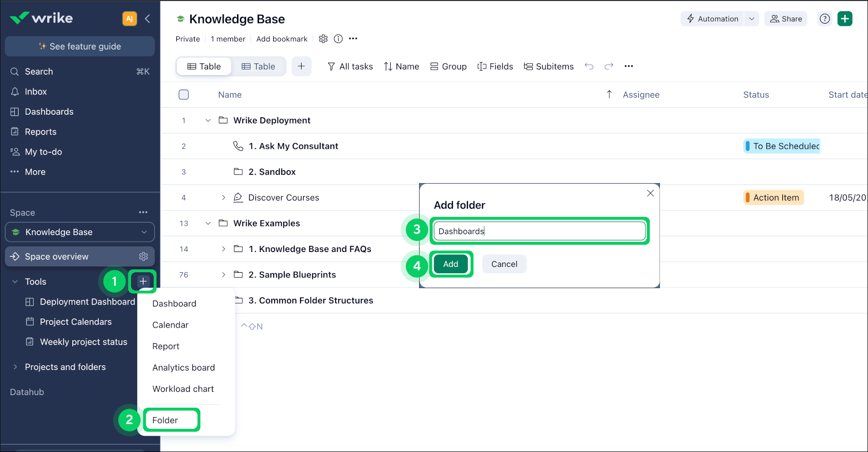The image size is (868, 452).
Task: Add a new view with plus button
Action: (301, 66)
